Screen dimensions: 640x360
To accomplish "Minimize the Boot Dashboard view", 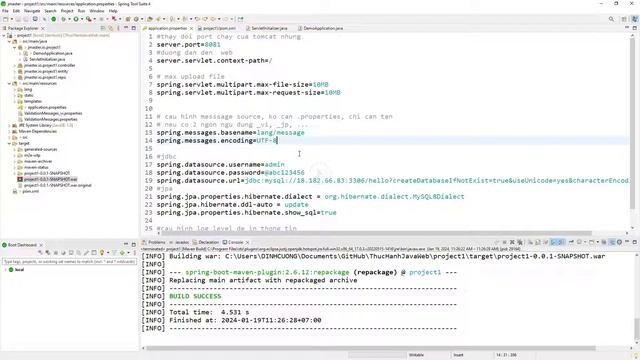I will click(x=126, y=245).
